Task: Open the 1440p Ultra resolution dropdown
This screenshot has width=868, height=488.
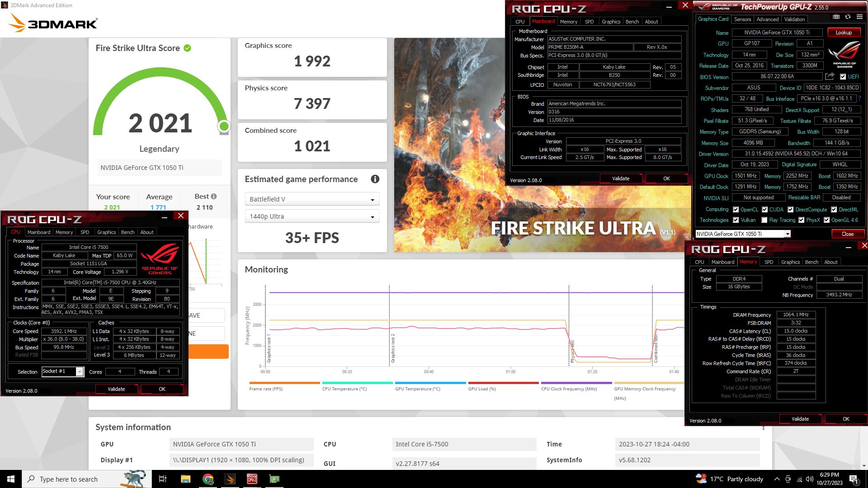Action: click(x=312, y=216)
